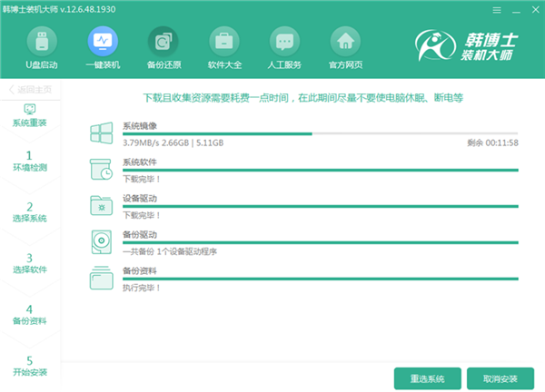Image resolution: width=545 pixels, height=392 pixels.
Task: Select step 2 选择系统 in sidebar
Action: coord(29,212)
